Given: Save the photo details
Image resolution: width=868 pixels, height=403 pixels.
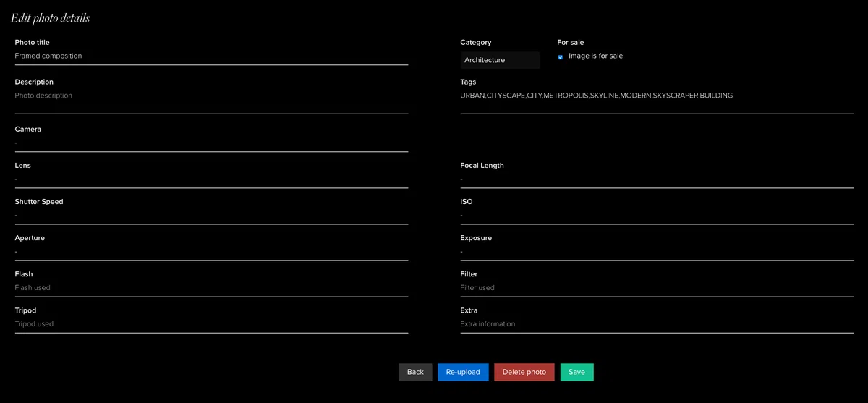Looking at the screenshot, I should click(x=576, y=372).
